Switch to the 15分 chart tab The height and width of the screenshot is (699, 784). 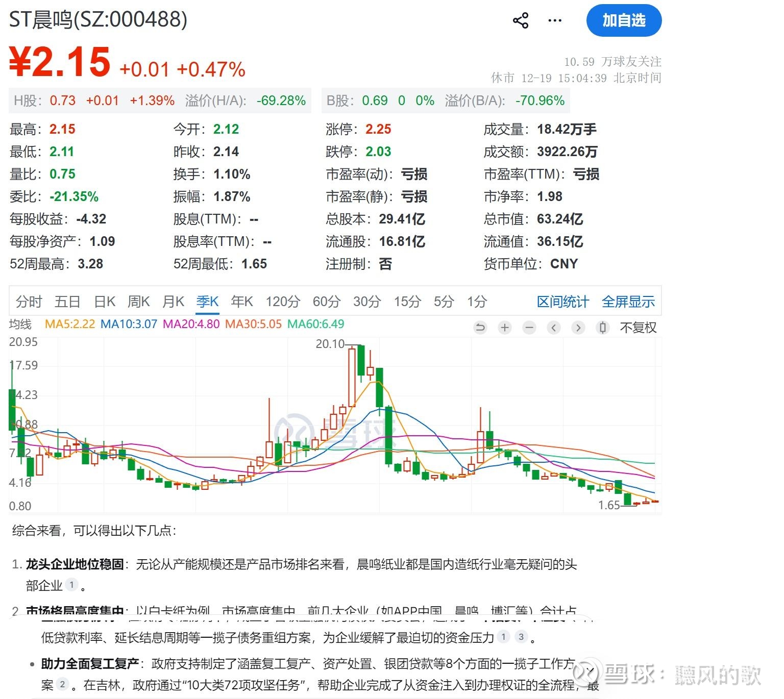click(x=407, y=302)
